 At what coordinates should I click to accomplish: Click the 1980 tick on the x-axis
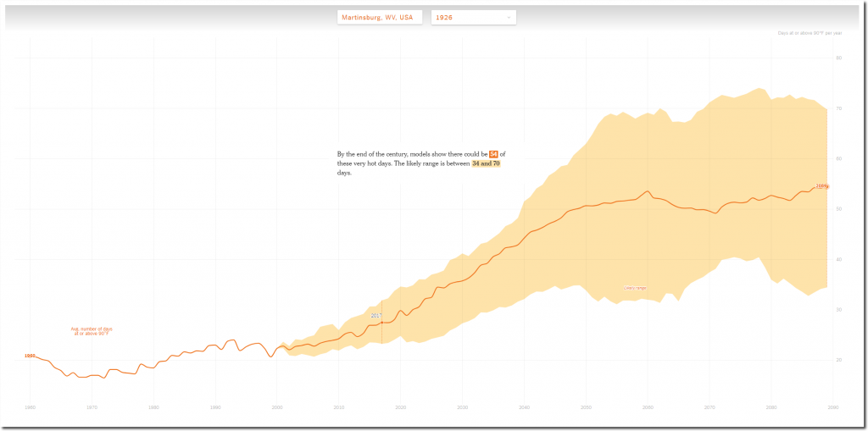153,407
